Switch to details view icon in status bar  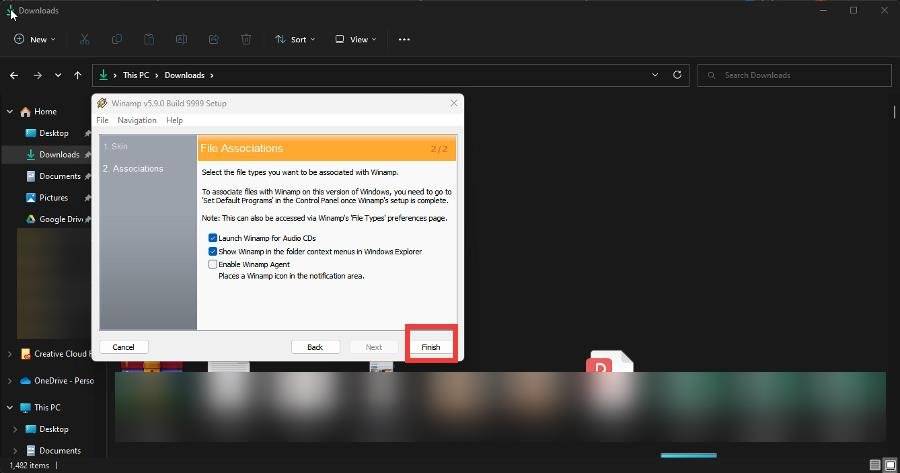click(x=875, y=464)
